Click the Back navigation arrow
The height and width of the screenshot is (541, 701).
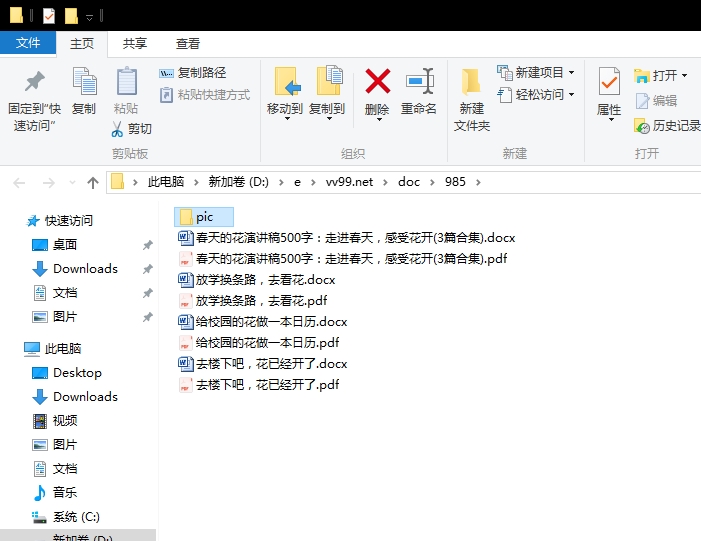tap(19, 182)
